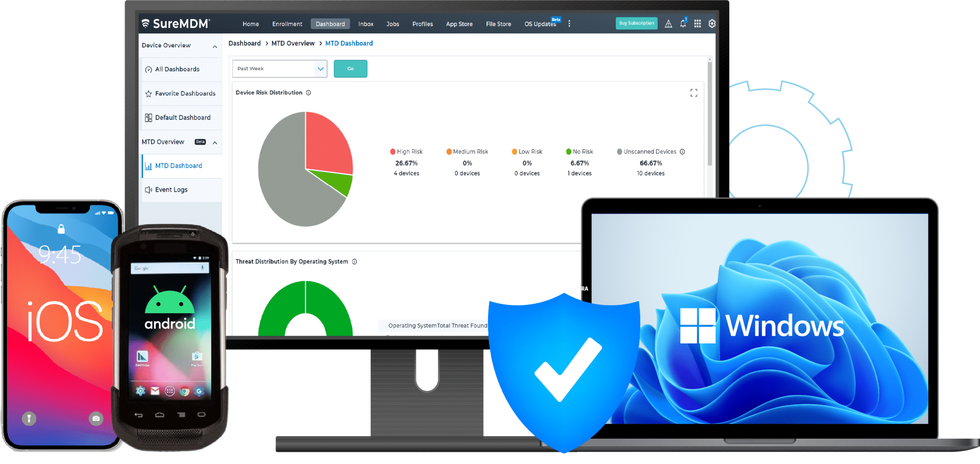Image resolution: width=980 pixels, height=464 pixels.
Task: Click the Dashboard breadcrumb link
Action: [x=244, y=43]
